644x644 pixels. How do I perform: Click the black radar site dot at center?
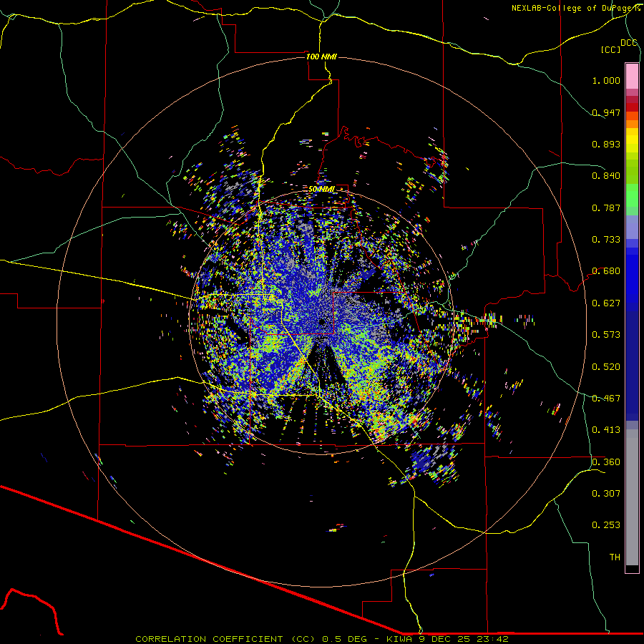pyautogui.click(x=323, y=323)
